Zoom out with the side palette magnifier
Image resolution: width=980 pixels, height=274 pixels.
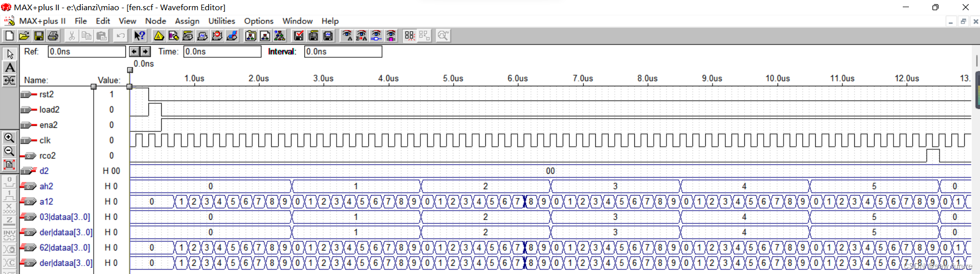pos(9,151)
